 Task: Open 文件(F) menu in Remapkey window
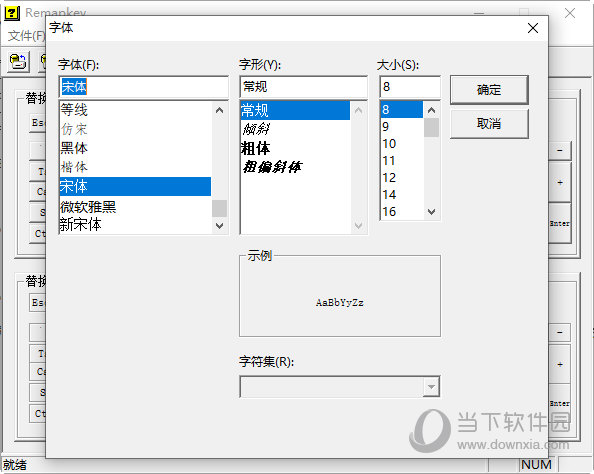pyautogui.click(x=27, y=36)
